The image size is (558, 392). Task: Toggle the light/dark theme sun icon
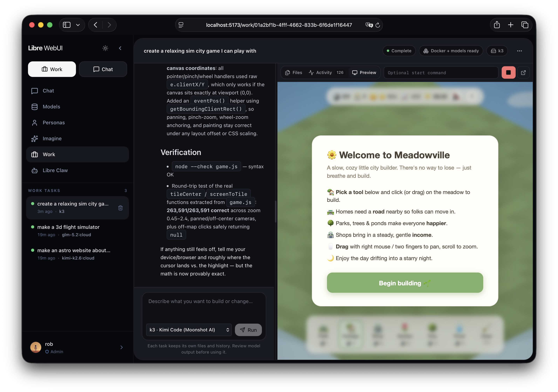[105, 48]
